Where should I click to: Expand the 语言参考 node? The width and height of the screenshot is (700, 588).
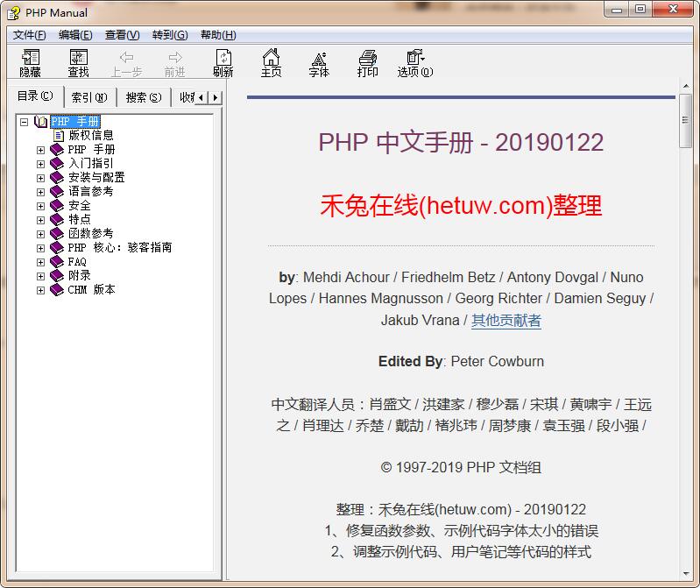[40, 192]
